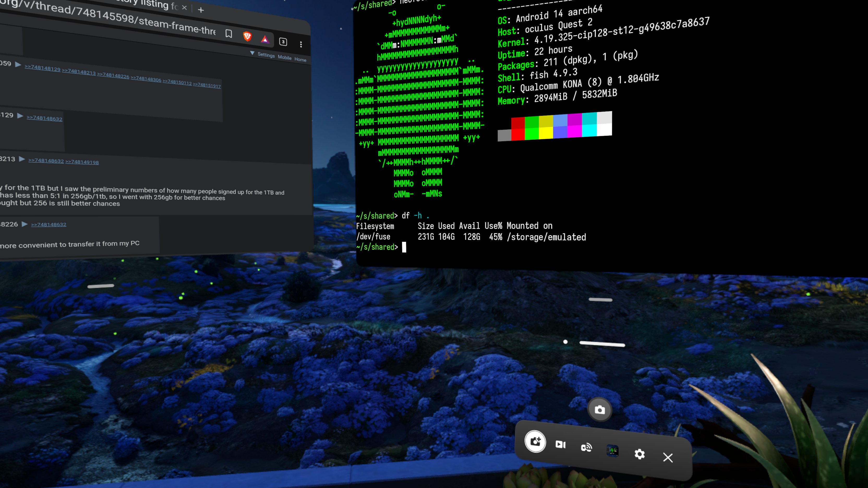
Task: Open the Mobile link in page header
Action: 285,58
